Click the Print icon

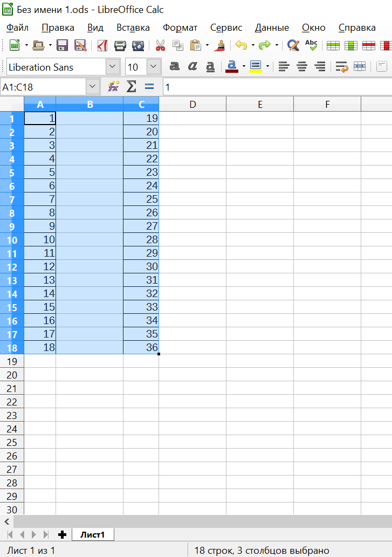coord(120,45)
